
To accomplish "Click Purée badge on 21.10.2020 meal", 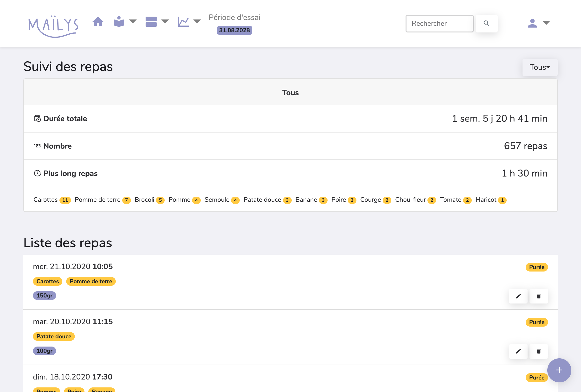I will (536, 267).
